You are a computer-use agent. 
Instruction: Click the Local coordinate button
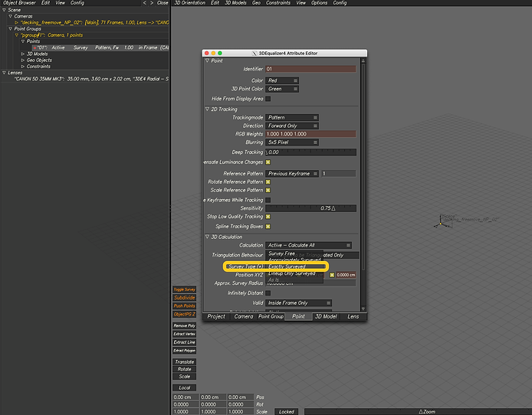click(184, 388)
